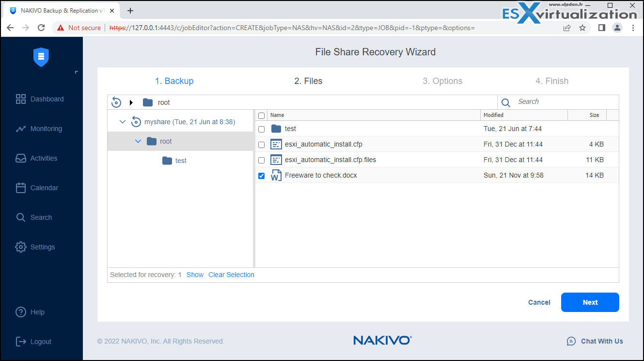This screenshot has width=644, height=361.
Task: Click breadcrumb triangle arrow before root
Action: (x=131, y=102)
